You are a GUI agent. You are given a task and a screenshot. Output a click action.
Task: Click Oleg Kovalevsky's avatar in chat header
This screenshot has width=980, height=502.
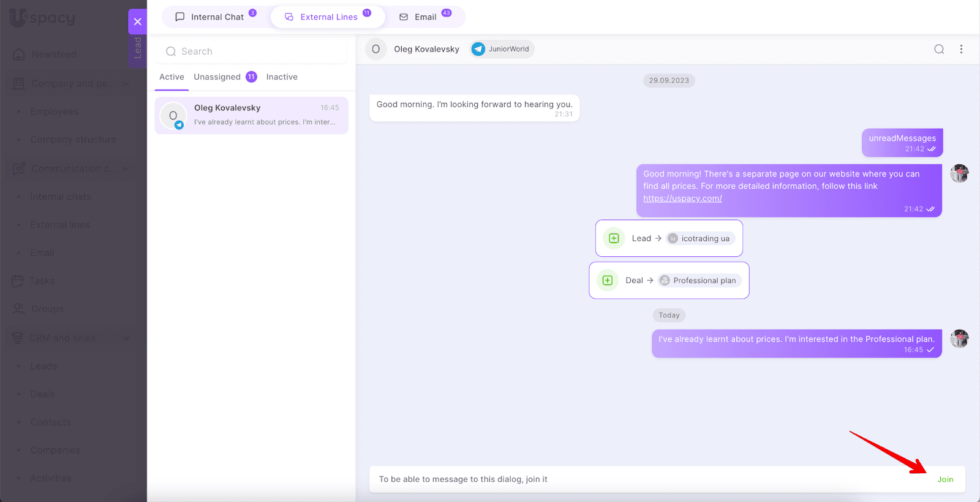point(376,49)
